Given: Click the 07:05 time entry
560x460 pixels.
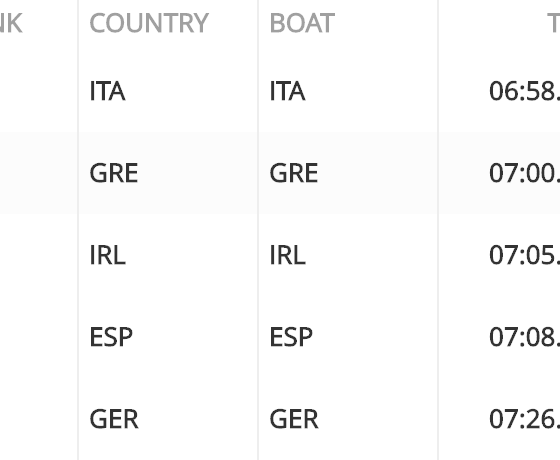Looking at the screenshot, I should [x=524, y=255].
